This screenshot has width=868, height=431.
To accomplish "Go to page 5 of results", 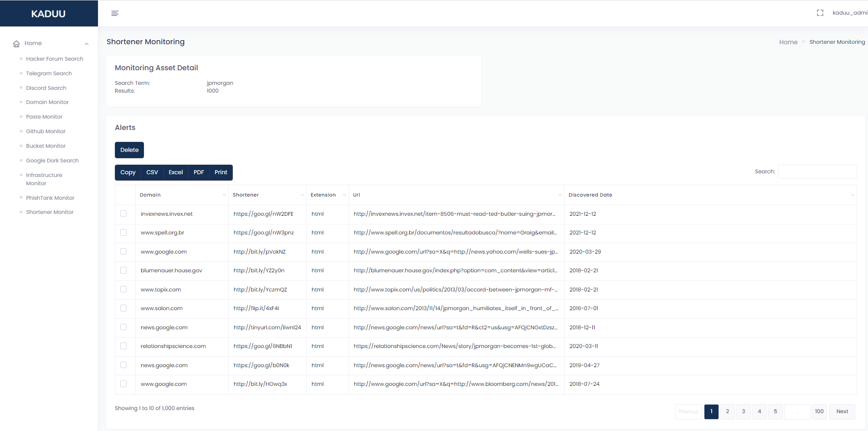I will coord(775,411).
